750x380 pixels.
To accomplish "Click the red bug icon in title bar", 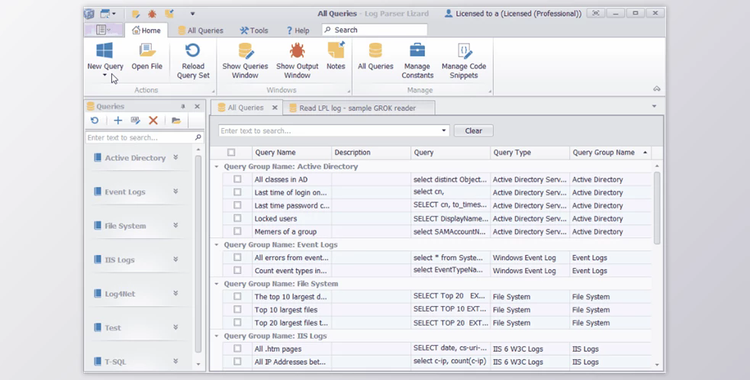I will (152, 14).
